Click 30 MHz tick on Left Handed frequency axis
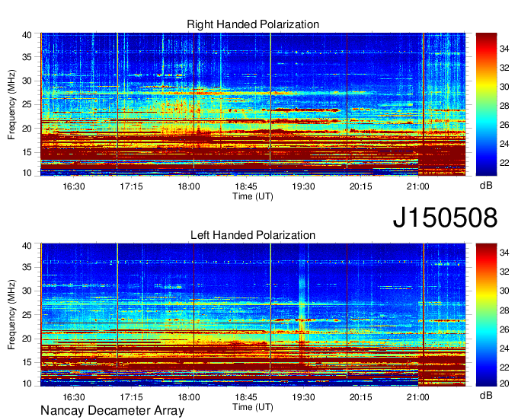 [x=27, y=291]
